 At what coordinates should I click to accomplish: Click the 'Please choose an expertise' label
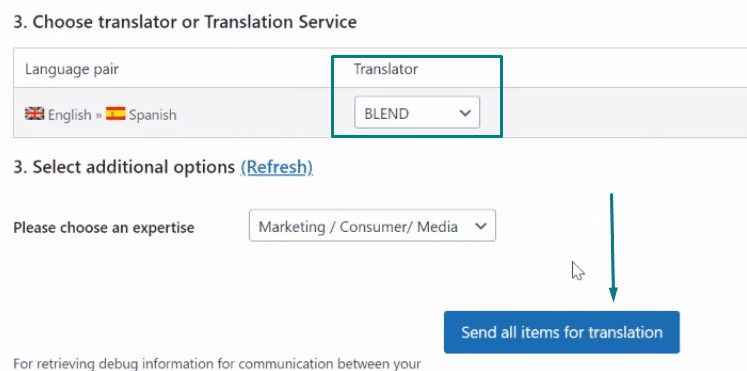pyautogui.click(x=104, y=227)
